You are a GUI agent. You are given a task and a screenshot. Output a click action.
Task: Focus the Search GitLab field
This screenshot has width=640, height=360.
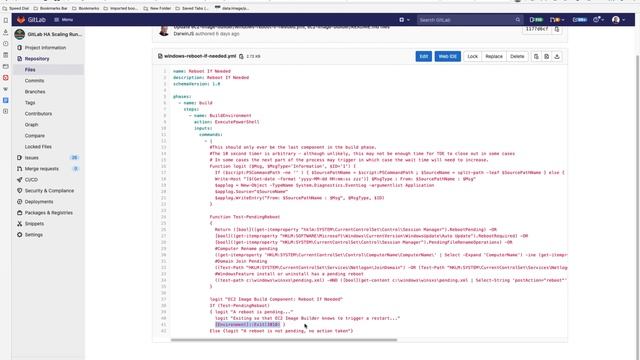(469, 20)
